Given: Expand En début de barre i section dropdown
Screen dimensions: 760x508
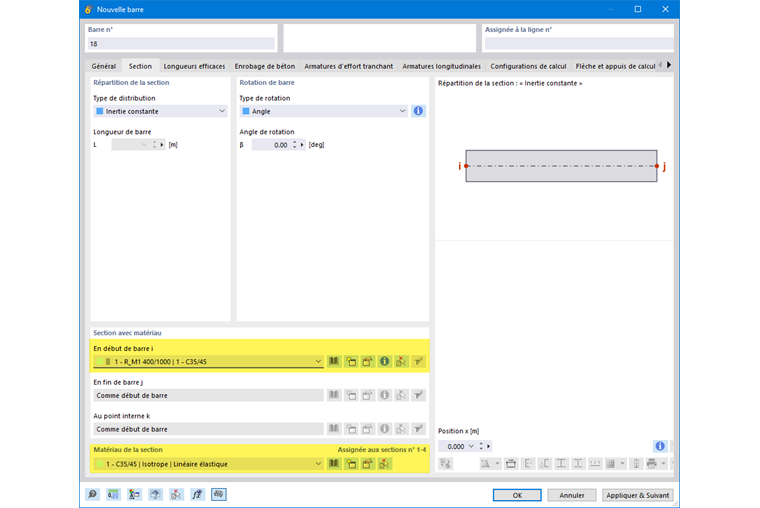Looking at the screenshot, I should (x=318, y=361).
